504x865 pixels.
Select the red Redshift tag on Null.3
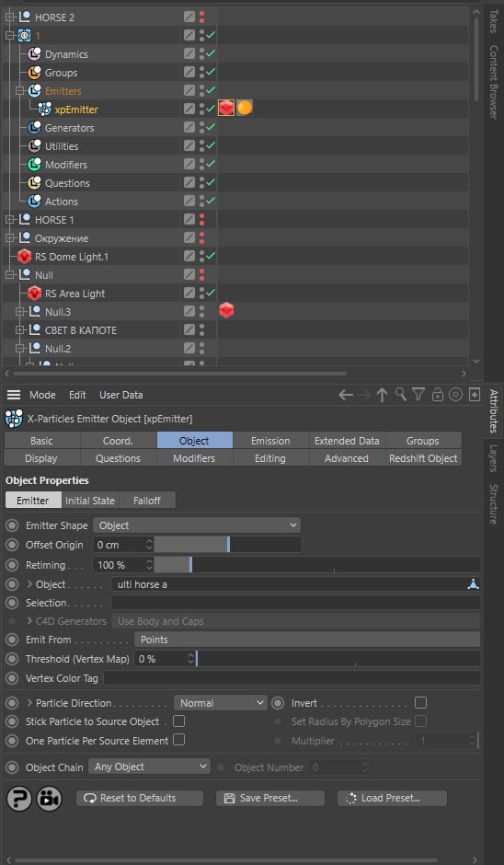[226, 311]
